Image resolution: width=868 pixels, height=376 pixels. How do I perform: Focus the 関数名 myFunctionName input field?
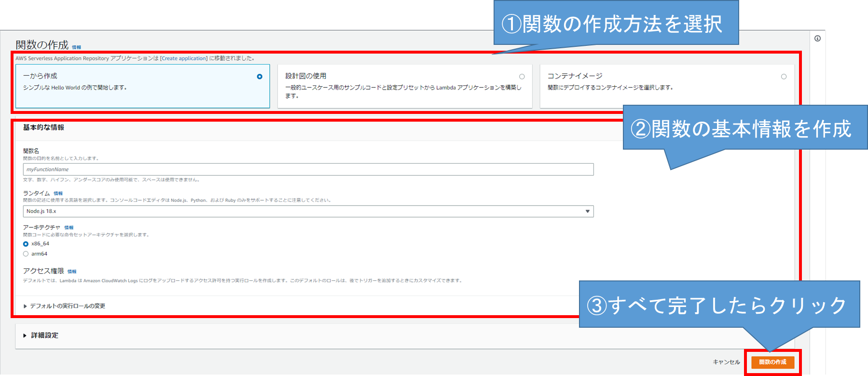(x=308, y=169)
